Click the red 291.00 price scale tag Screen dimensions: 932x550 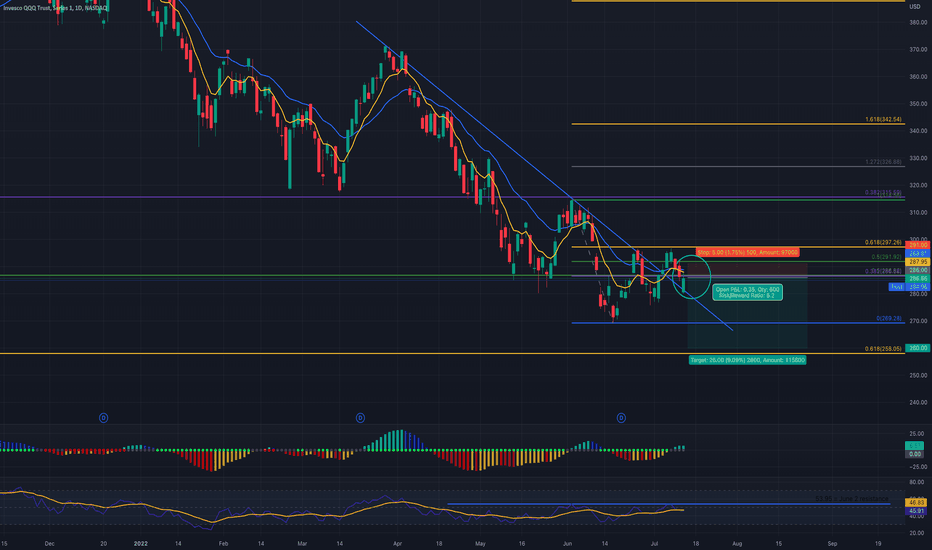click(918, 245)
